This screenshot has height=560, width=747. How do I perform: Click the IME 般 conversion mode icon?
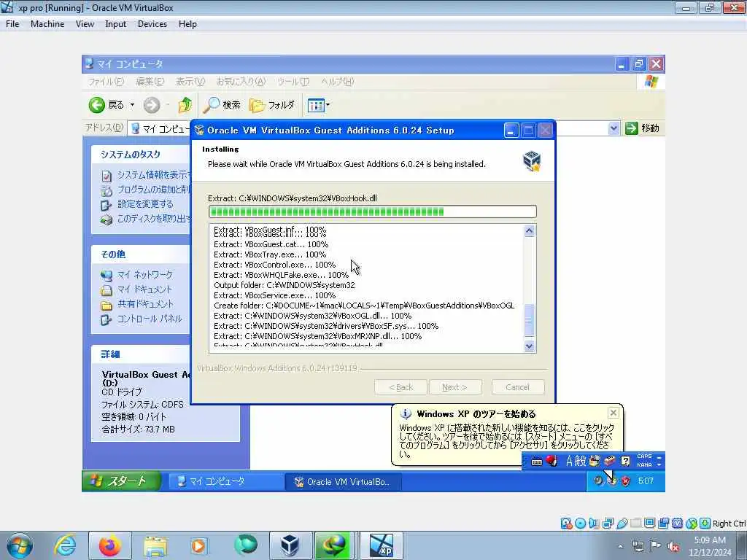[580, 461]
